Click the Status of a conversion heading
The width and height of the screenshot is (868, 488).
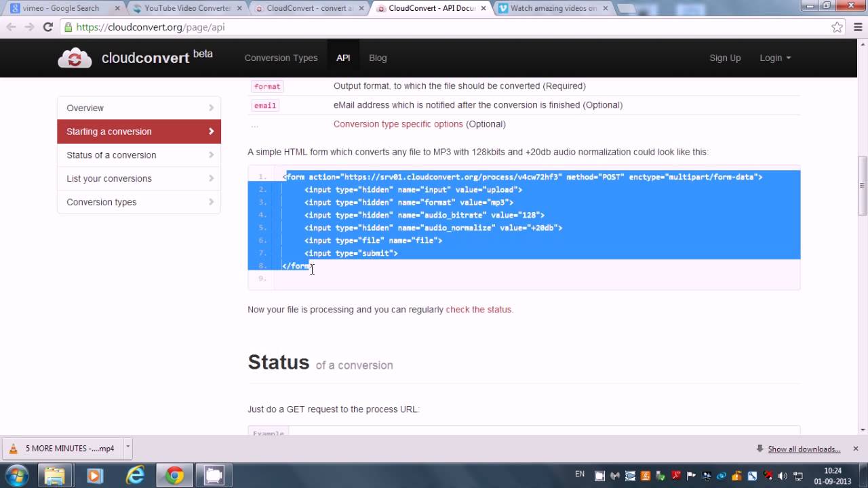pos(320,363)
